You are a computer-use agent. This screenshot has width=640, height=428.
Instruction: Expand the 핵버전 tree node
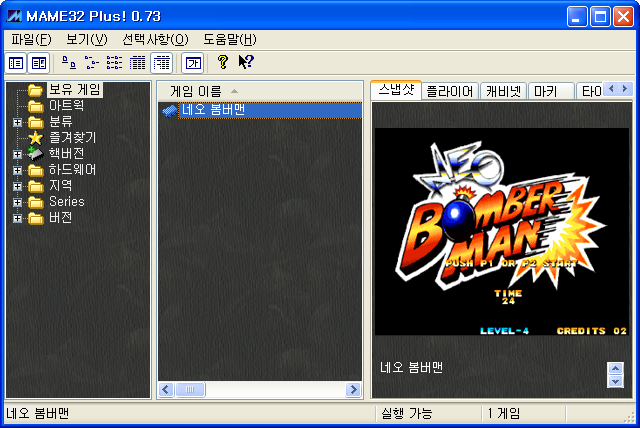(x=17, y=154)
